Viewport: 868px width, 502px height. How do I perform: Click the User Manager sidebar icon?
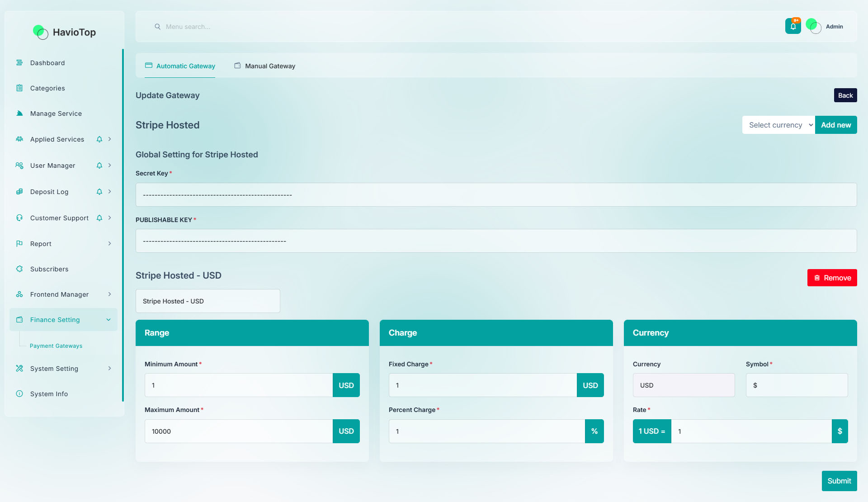point(19,166)
